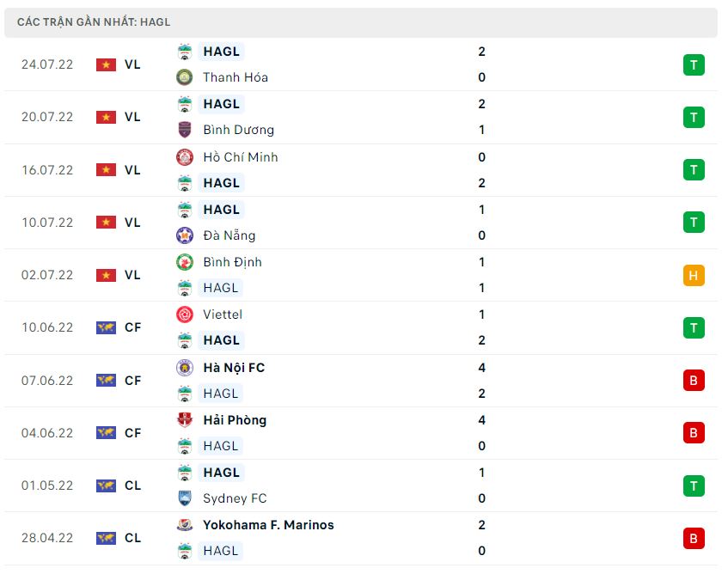Click Sydney FC team crest
Screen dimensions: 728x574
tap(184, 498)
